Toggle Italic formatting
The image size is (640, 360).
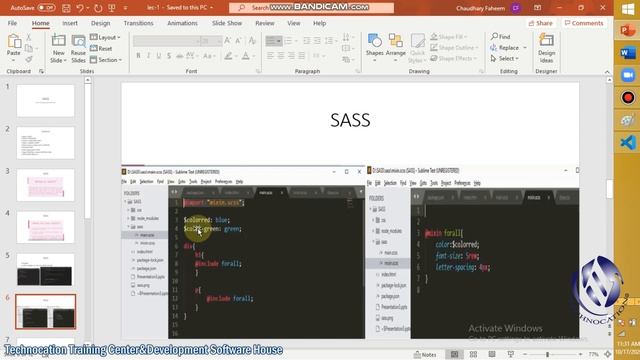pyautogui.click(x=149, y=56)
